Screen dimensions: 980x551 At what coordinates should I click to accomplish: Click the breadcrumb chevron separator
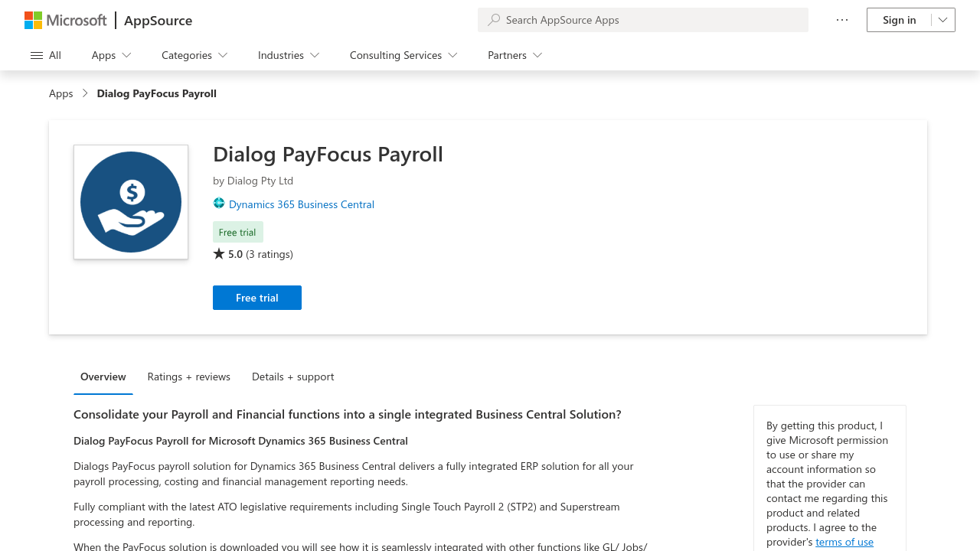click(x=85, y=93)
